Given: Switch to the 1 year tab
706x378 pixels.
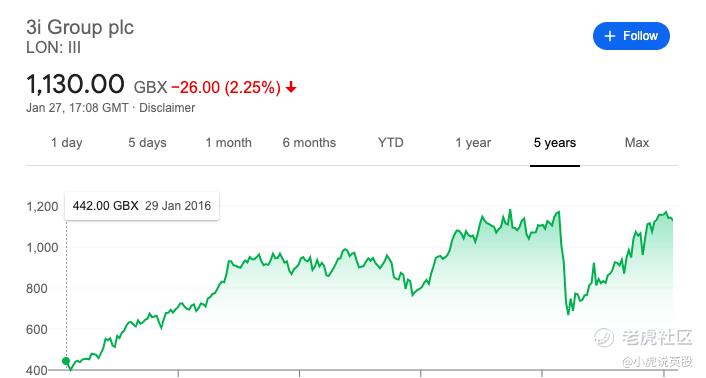Looking at the screenshot, I should click(473, 143).
